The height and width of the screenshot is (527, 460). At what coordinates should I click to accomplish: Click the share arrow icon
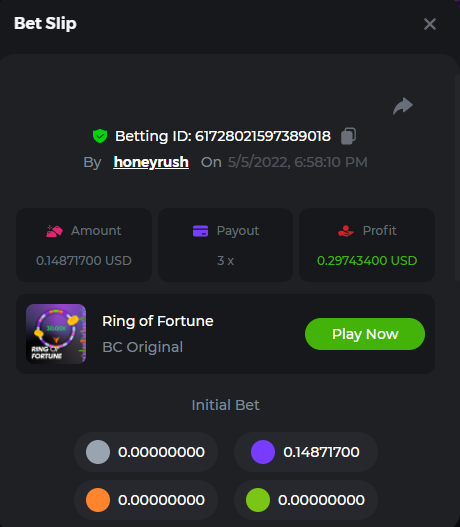[x=403, y=106]
